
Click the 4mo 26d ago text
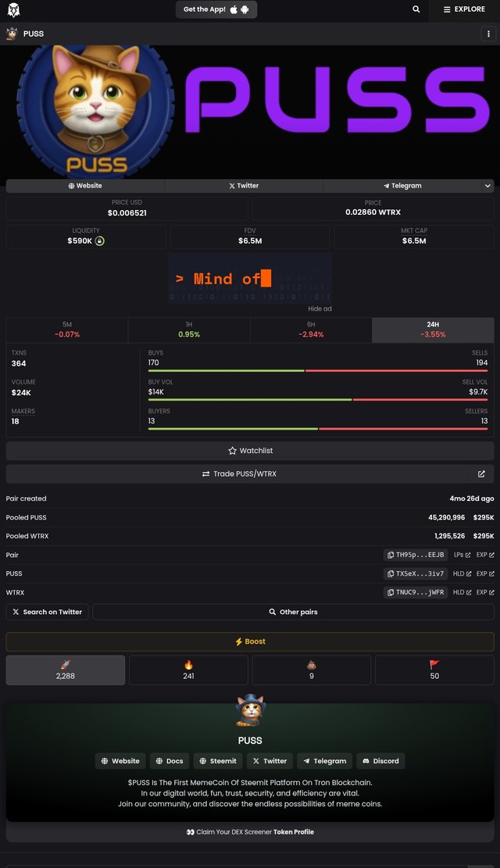(x=472, y=498)
